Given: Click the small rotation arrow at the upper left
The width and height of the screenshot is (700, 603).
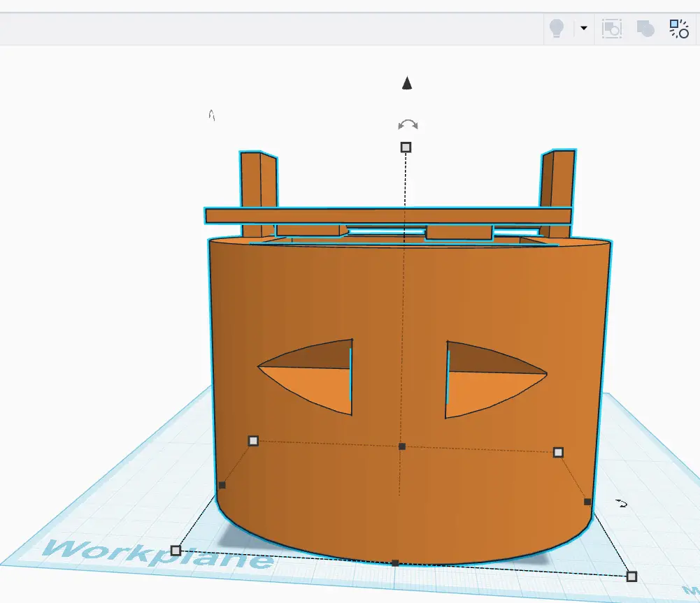Looking at the screenshot, I should [212, 115].
